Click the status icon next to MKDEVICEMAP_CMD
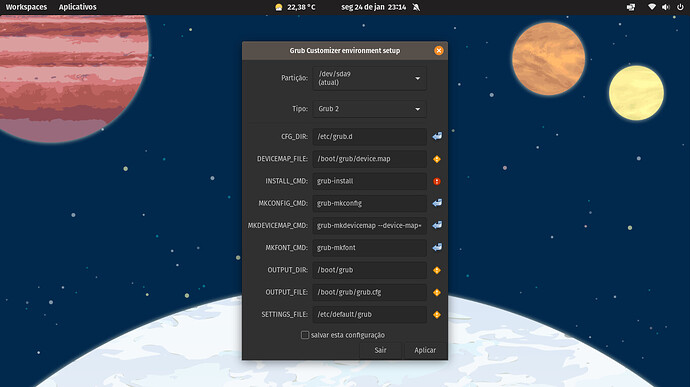 pos(437,225)
